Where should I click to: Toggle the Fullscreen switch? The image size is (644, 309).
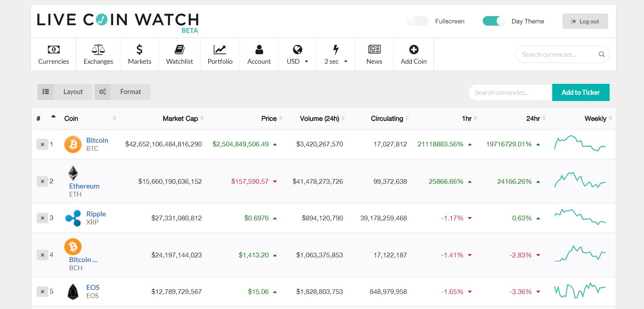(418, 21)
